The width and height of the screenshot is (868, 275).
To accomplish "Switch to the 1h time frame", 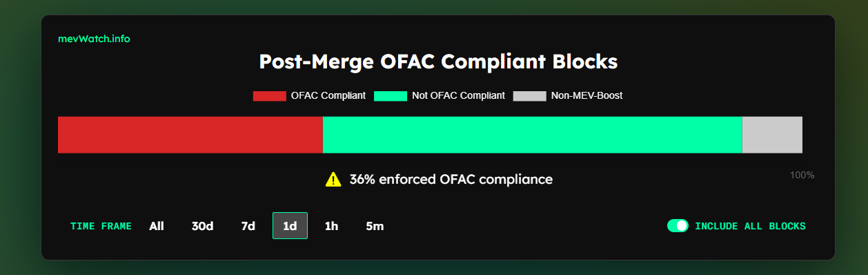I will 331,226.
